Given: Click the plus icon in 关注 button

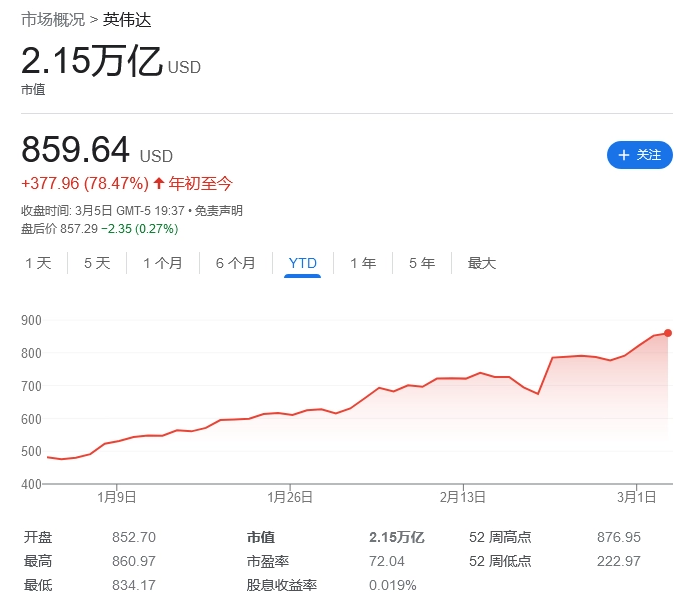Looking at the screenshot, I should click(x=623, y=155).
